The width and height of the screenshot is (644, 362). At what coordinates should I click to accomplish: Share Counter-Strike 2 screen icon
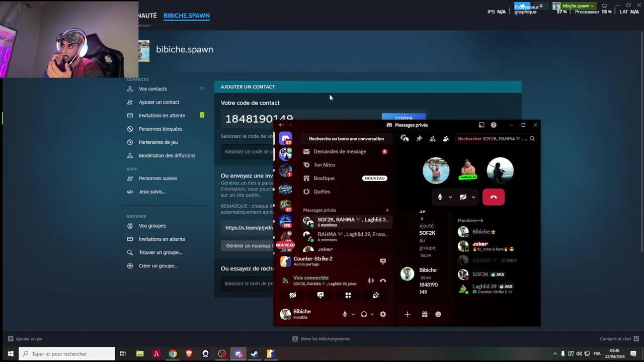coord(383,261)
